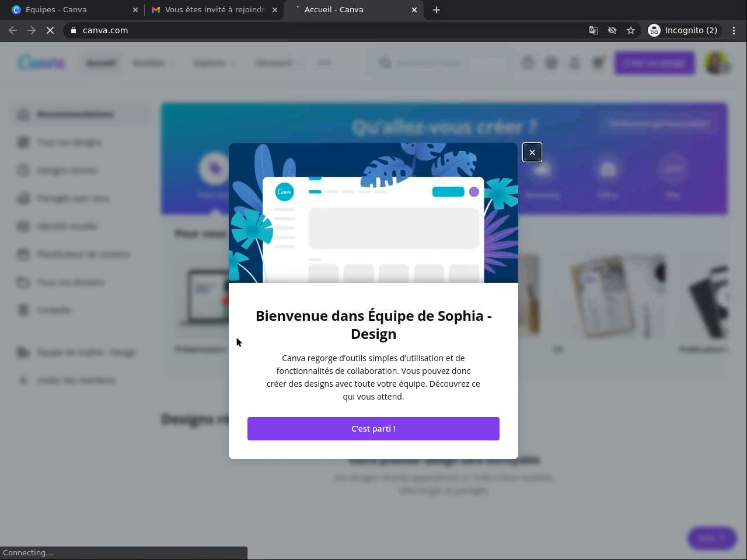747x560 pixels.
Task: Open the purple help bubble at bottom right
Action: click(x=711, y=538)
